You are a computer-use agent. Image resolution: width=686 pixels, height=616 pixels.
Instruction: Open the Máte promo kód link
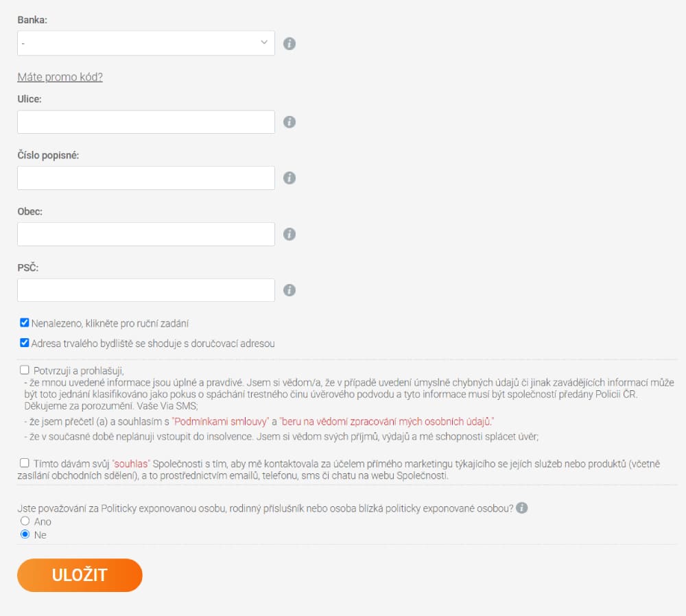tap(60, 77)
